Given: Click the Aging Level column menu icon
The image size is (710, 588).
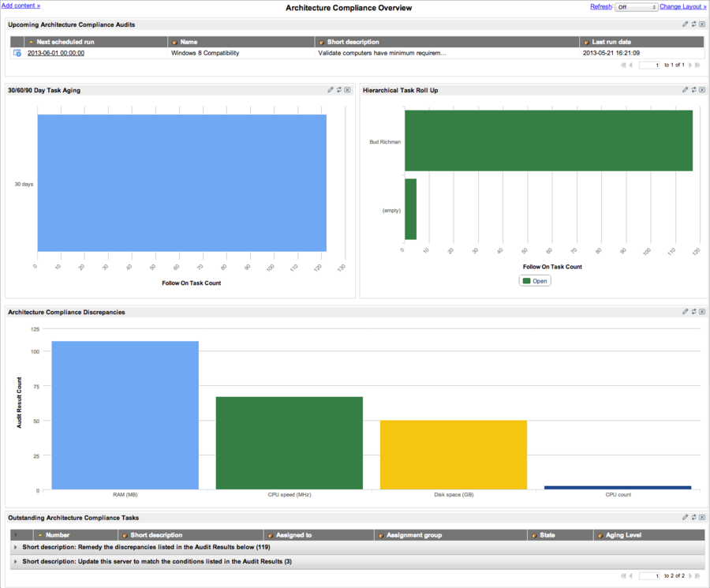Looking at the screenshot, I should [600, 535].
